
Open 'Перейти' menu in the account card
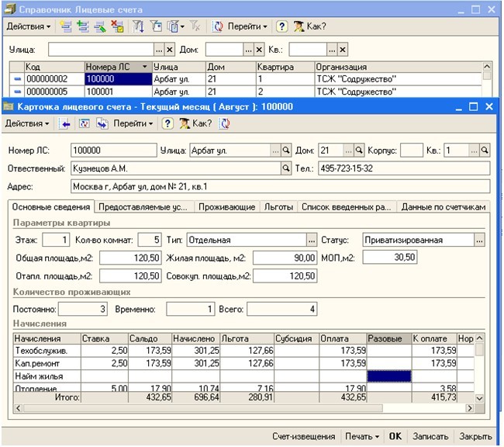(133, 123)
